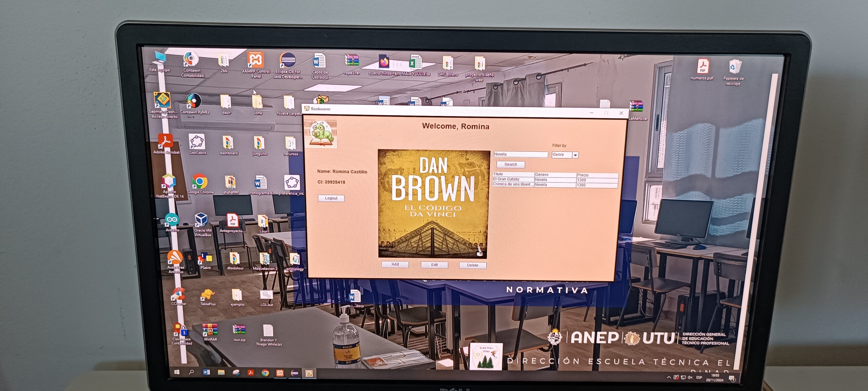Click Chrome icon in the taskbar
868x391 pixels.
(265, 373)
